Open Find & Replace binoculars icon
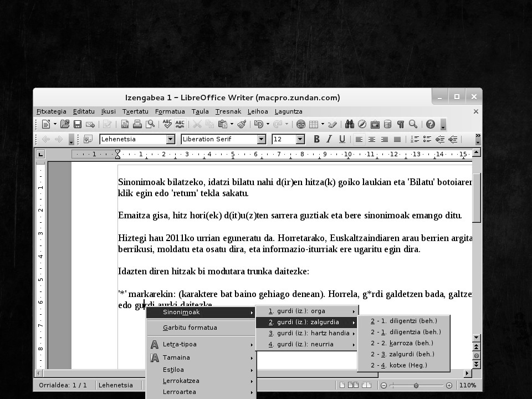 pos(350,125)
